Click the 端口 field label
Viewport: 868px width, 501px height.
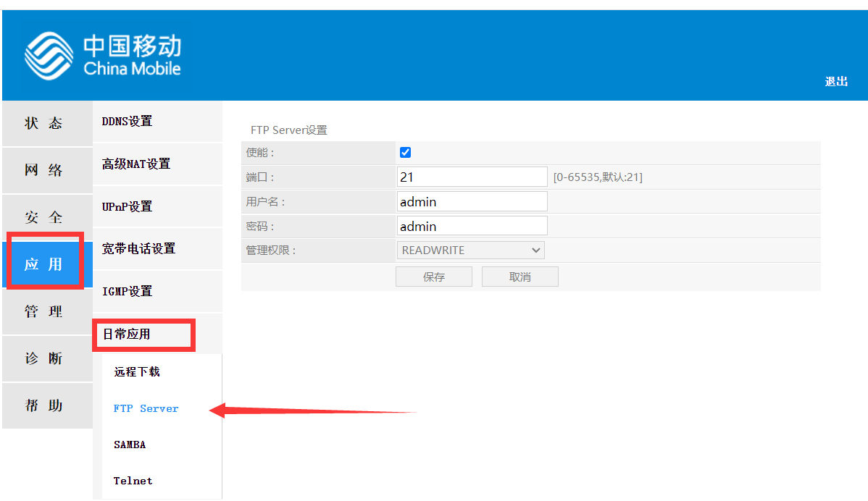[x=259, y=177]
